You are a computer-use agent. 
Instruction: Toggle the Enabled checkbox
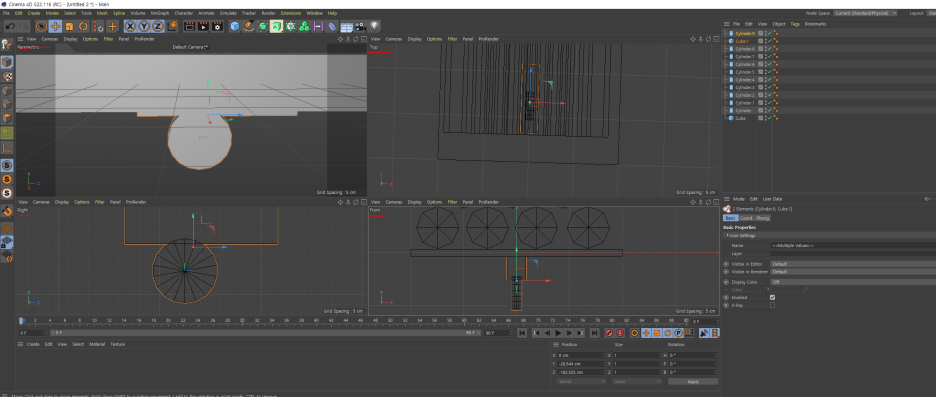tap(772, 297)
